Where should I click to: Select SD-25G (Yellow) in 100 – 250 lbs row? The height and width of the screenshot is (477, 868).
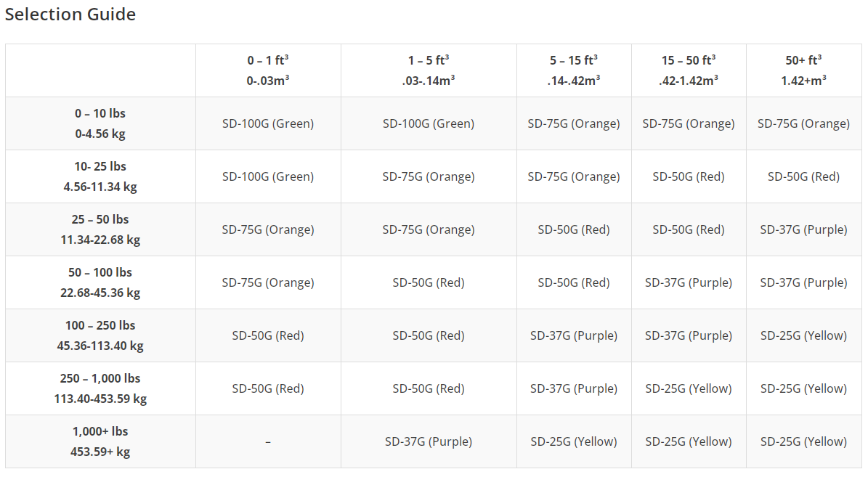tap(804, 335)
